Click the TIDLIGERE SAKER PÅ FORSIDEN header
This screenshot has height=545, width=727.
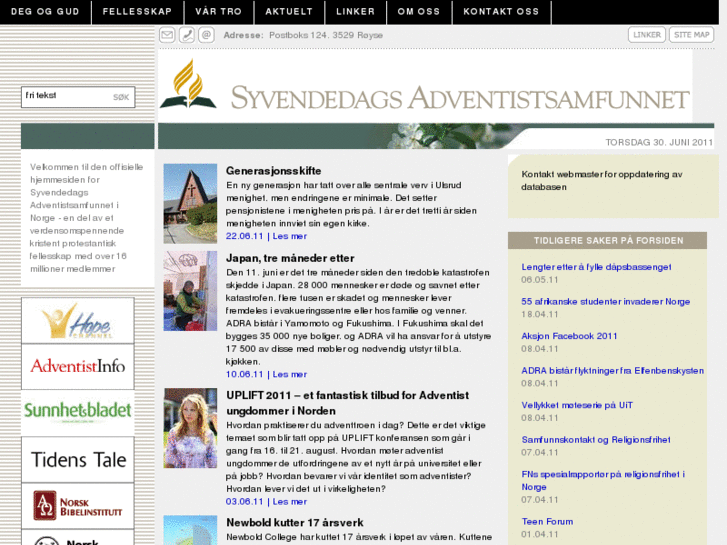point(607,240)
